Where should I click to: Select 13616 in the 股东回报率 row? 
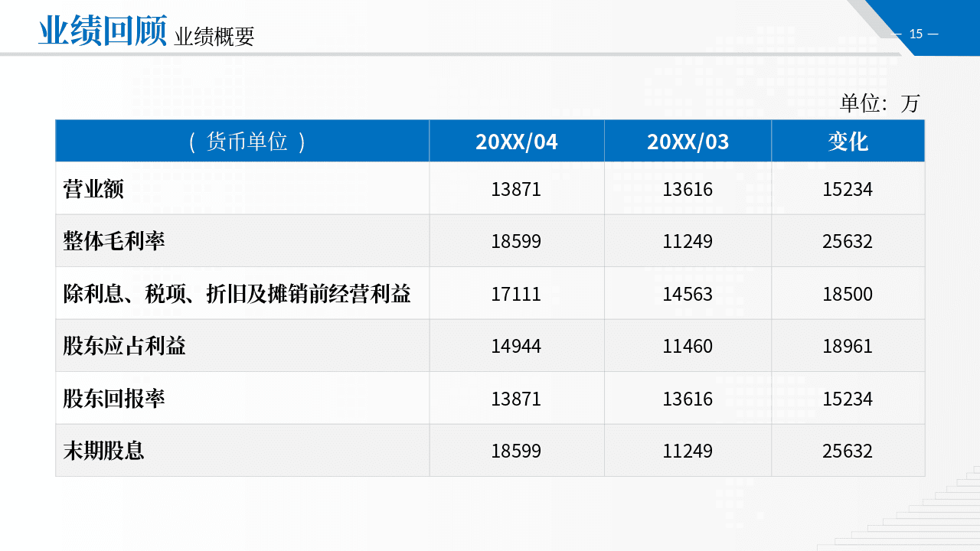688,399
